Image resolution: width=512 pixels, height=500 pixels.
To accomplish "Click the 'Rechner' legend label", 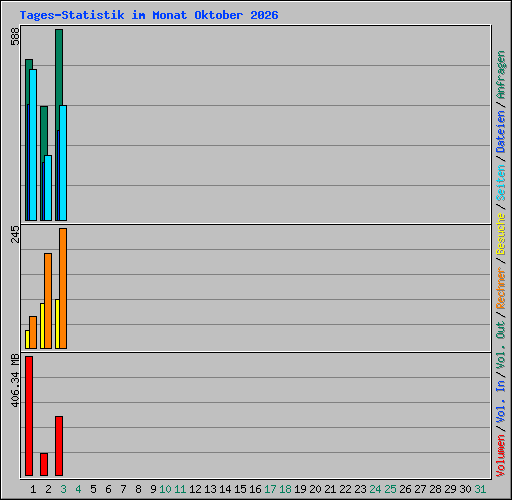I will pyautogui.click(x=501, y=288).
